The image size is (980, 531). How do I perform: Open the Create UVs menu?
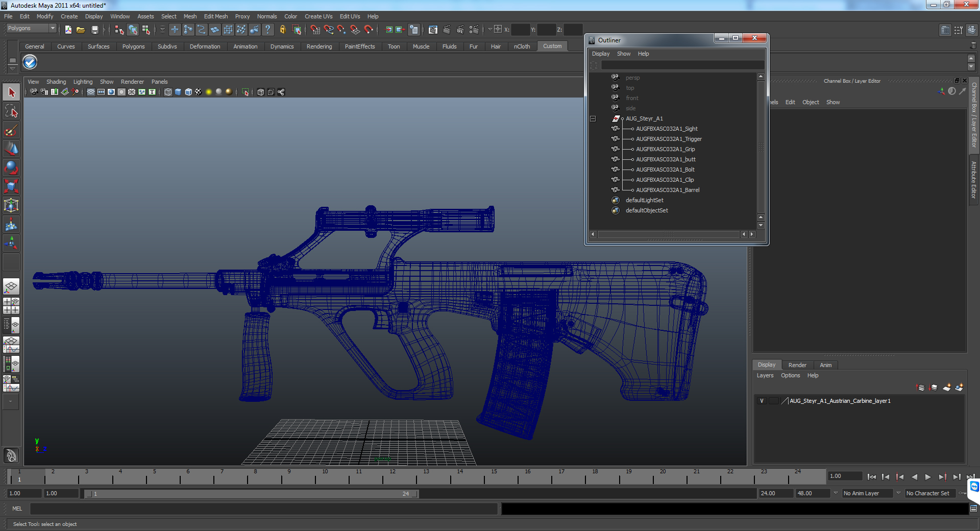tap(318, 16)
